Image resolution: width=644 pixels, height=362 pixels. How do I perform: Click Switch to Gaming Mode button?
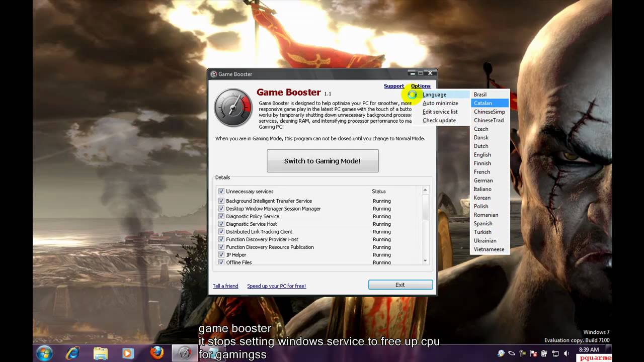point(323,161)
